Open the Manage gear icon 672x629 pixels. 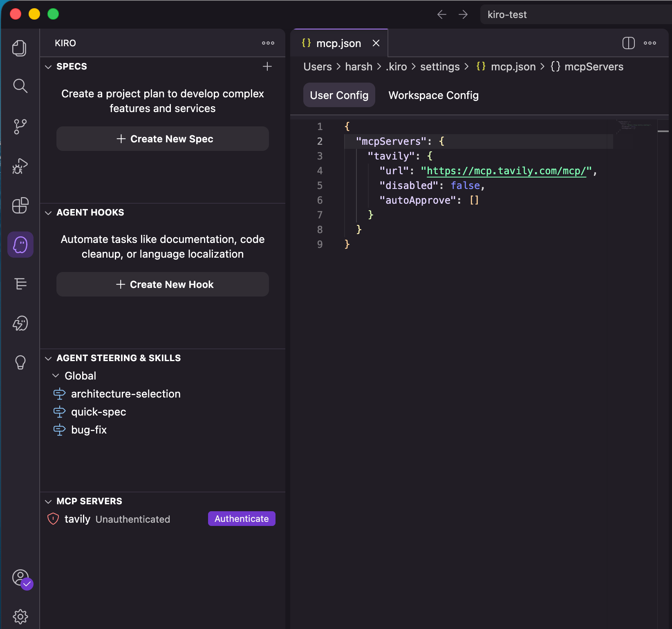click(x=20, y=616)
